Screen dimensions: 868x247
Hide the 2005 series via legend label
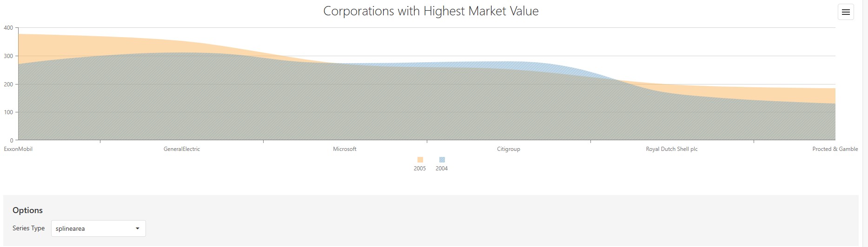pyautogui.click(x=420, y=169)
